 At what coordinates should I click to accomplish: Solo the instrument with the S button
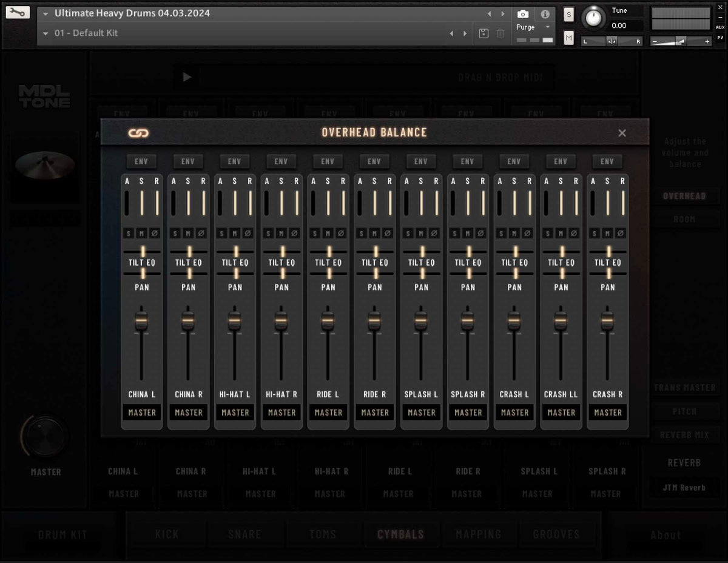[568, 15]
